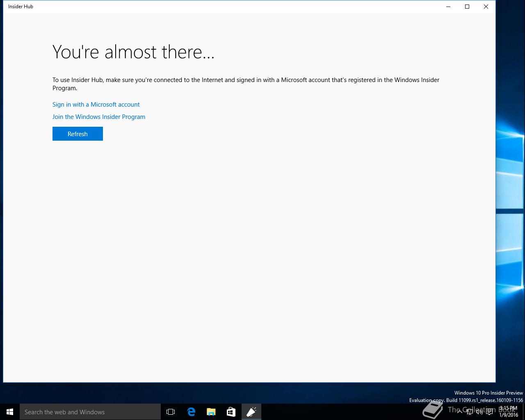
Task: Open 'Sign in with a Microsoft account' link
Action: [x=96, y=105]
